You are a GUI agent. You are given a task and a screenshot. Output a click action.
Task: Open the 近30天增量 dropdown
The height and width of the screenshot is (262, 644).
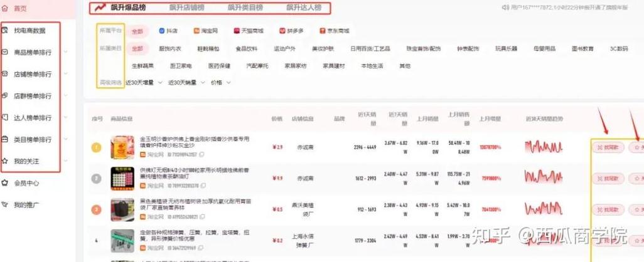[x=144, y=82]
